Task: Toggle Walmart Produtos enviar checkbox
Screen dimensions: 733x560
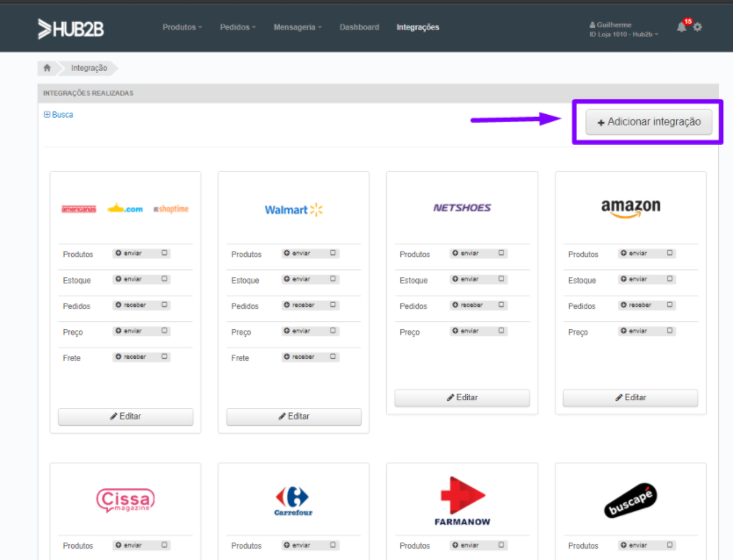Action: click(333, 253)
